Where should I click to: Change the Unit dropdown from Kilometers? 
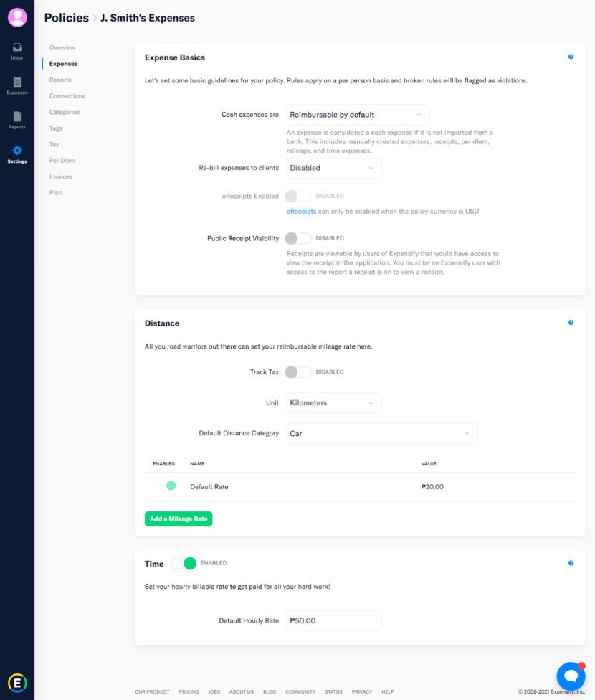pos(333,402)
